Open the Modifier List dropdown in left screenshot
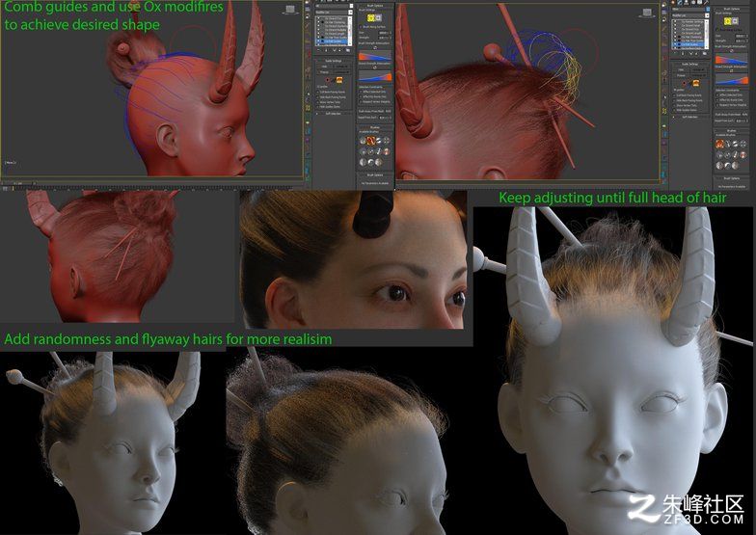The image size is (756, 535). click(335, 12)
